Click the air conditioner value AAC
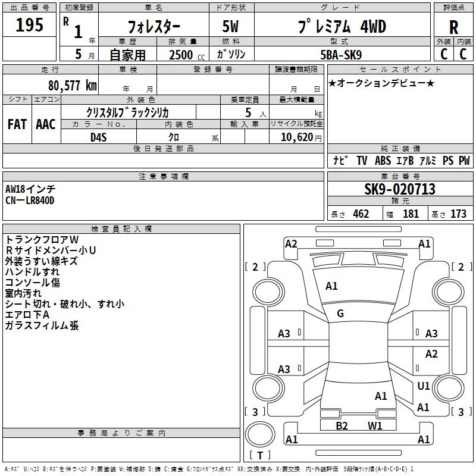476x476 pixels. [46, 124]
